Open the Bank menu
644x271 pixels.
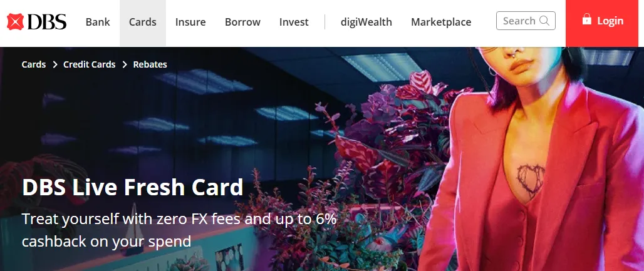98,22
